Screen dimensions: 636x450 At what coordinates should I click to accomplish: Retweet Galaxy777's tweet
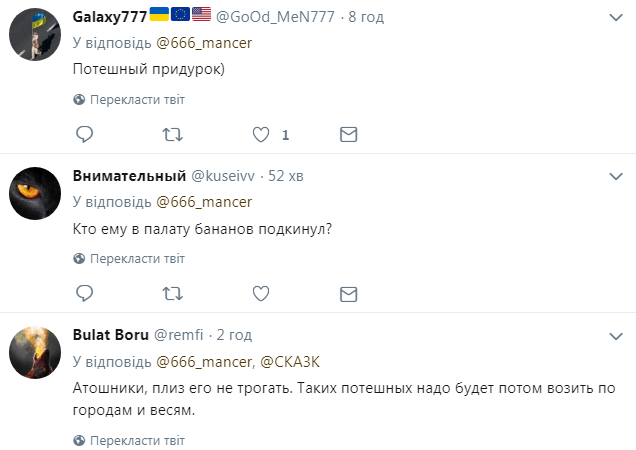coord(172,134)
